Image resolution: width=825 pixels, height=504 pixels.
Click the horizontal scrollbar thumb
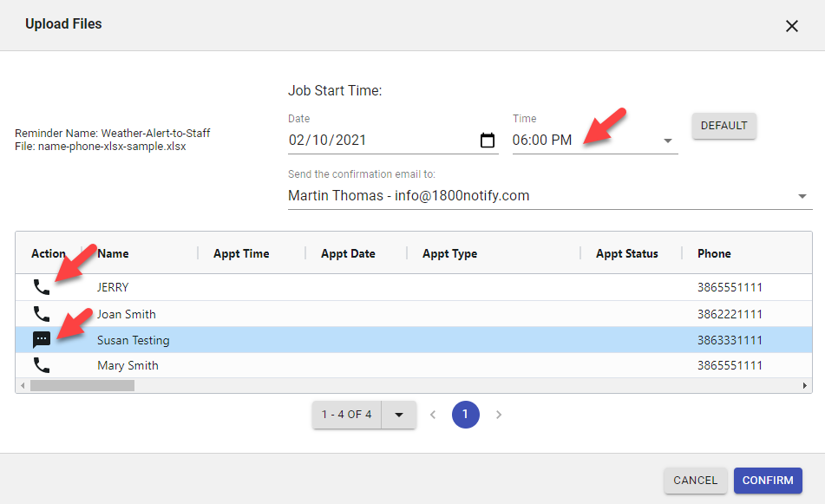pos(82,385)
